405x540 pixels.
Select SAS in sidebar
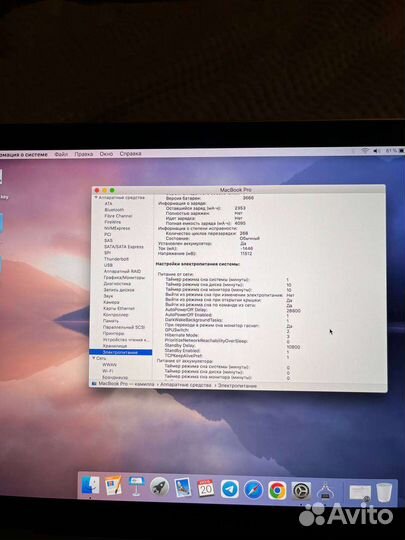[x=108, y=240]
